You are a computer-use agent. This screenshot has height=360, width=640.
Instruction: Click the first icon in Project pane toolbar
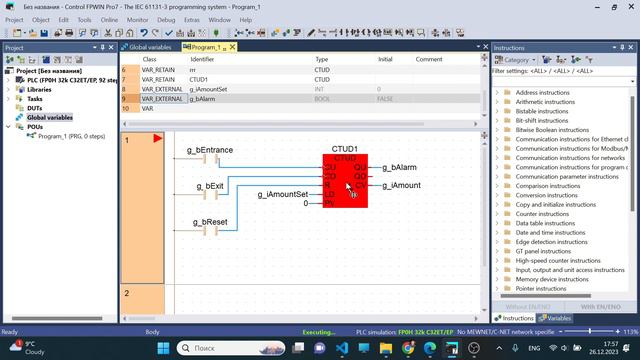click(10, 60)
